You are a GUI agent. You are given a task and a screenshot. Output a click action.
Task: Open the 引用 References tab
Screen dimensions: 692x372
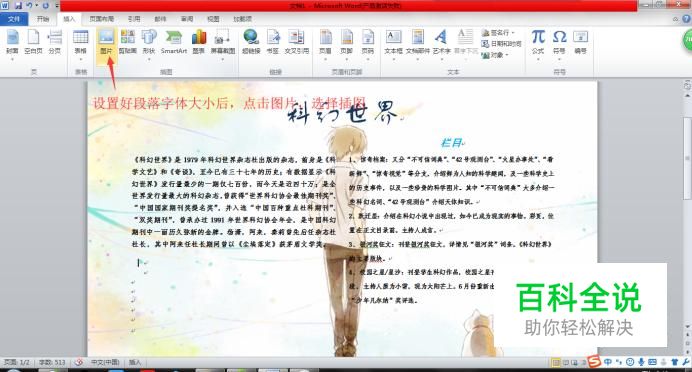[134, 19]
